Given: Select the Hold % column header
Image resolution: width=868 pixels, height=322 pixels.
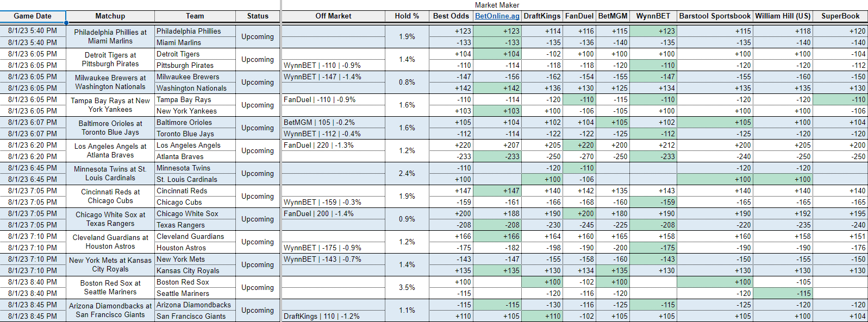Looking at the screenshot, I should click(407, 16).
